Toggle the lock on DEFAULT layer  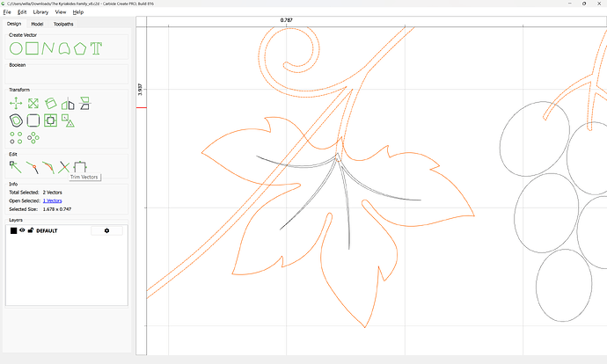coord(31,230)
